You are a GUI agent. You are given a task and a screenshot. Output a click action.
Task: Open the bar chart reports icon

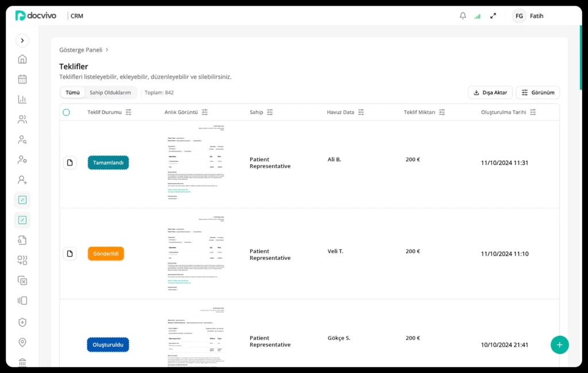(22, 99)
